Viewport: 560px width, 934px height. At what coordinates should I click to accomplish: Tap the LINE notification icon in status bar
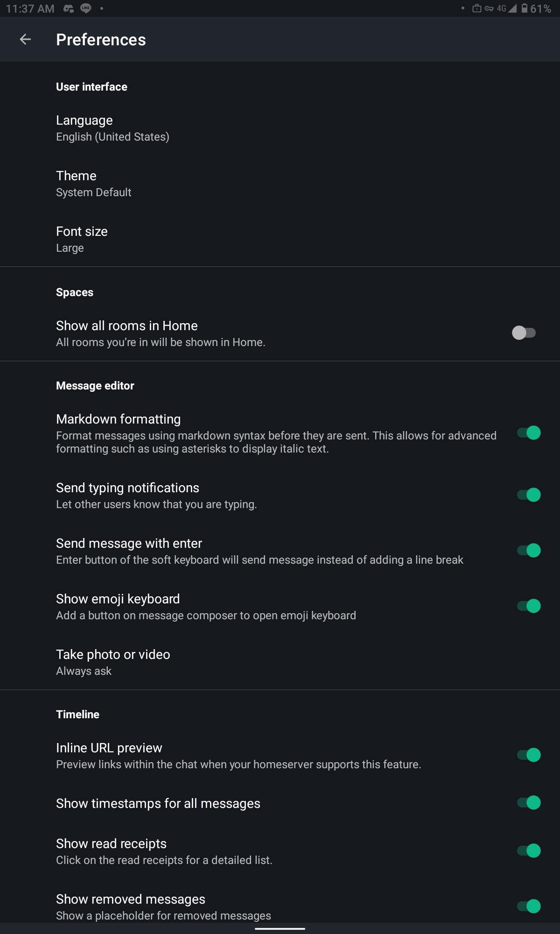[86, 8]
